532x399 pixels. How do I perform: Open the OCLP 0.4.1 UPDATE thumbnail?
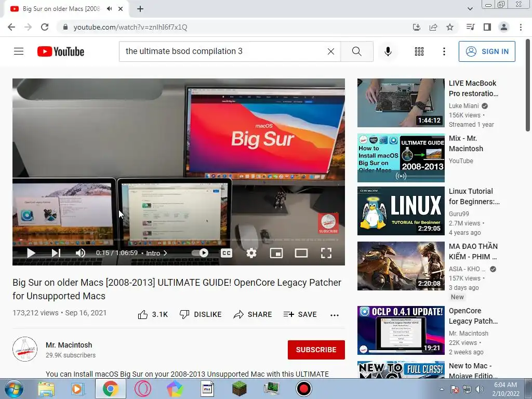point(401,330)
